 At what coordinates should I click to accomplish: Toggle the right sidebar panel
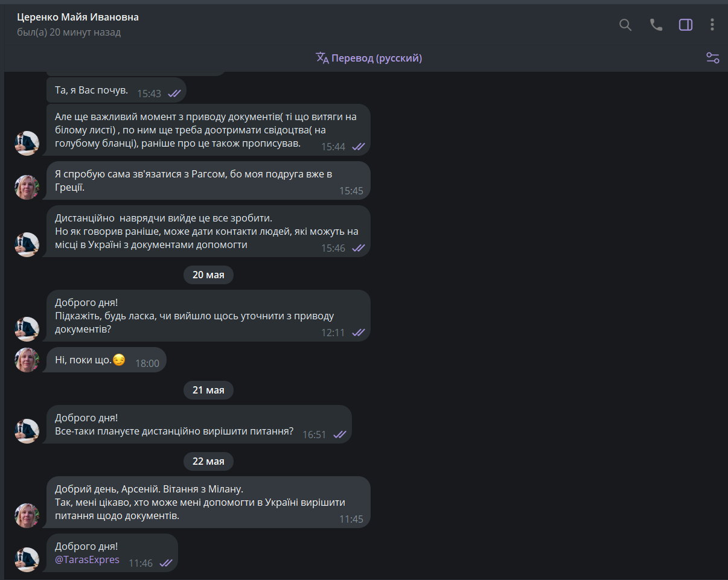point(686,25)
